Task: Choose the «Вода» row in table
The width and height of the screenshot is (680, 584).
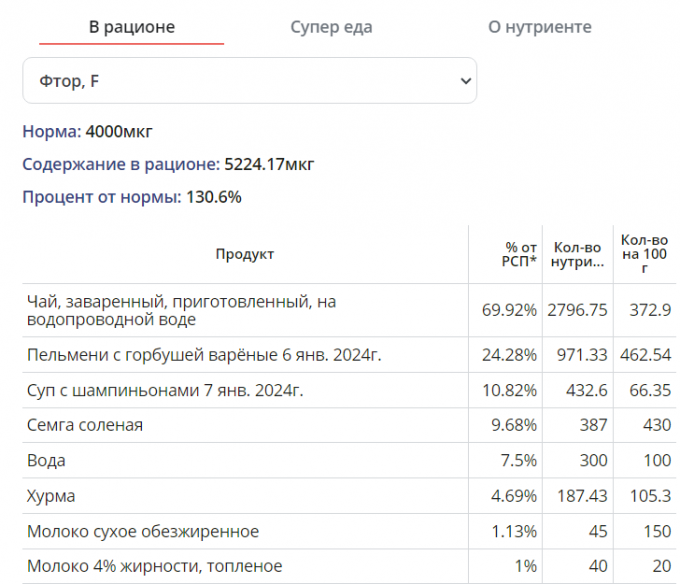Action: [46, 461]
